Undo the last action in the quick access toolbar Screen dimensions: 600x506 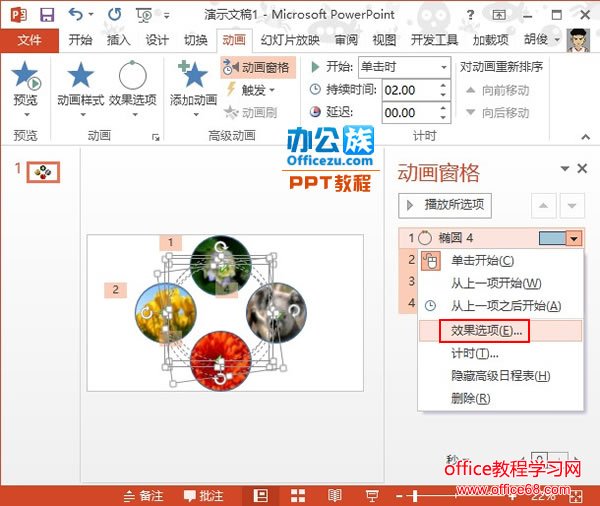pyautogui.click(x=76, y=15)
